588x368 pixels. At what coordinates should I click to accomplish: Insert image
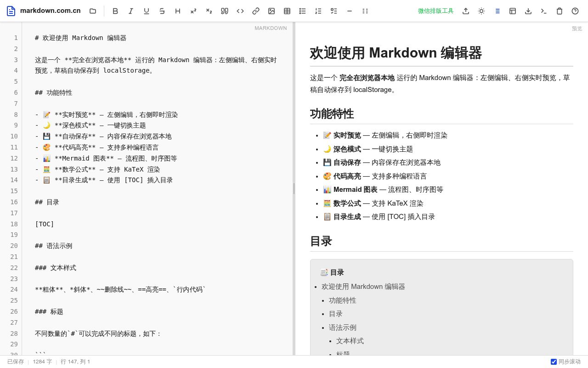pos(271,11)
